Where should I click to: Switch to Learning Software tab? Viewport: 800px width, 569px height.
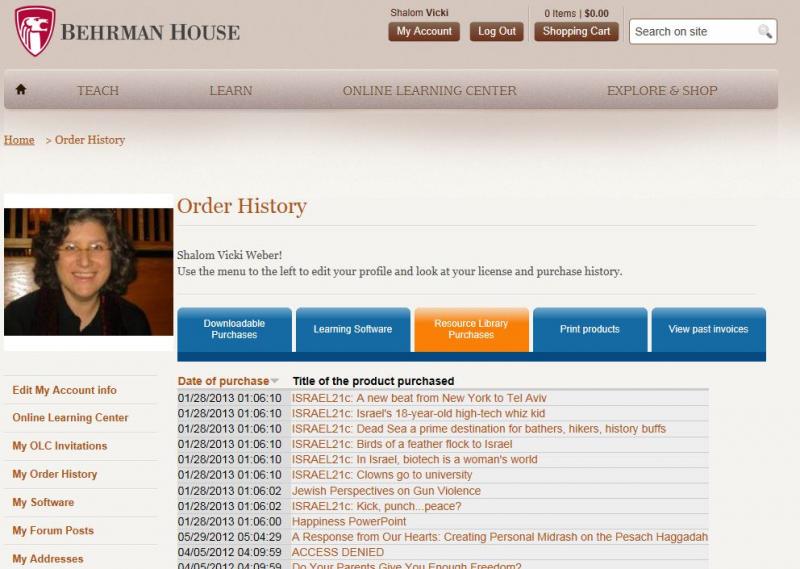click(353, 329)
